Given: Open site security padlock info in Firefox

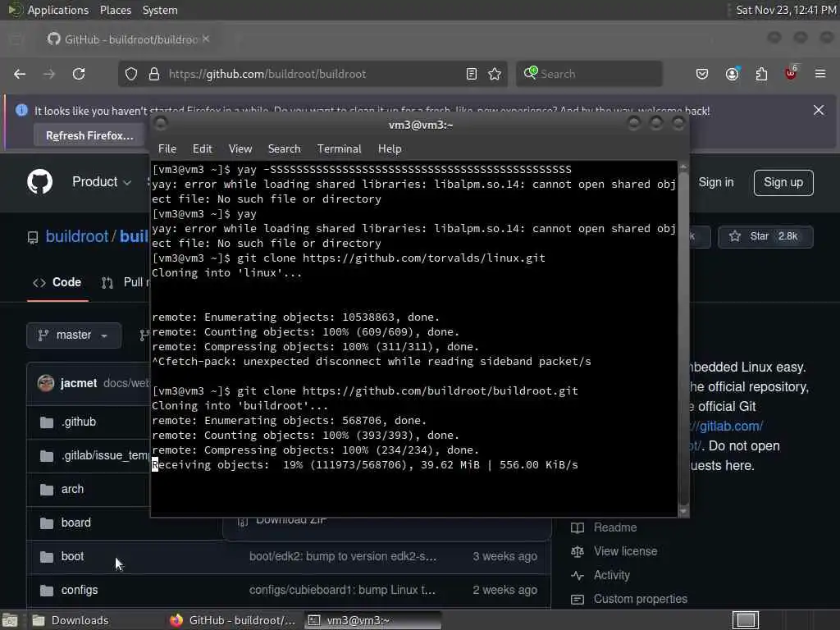Looking at the screenshot, I should 153,74.
